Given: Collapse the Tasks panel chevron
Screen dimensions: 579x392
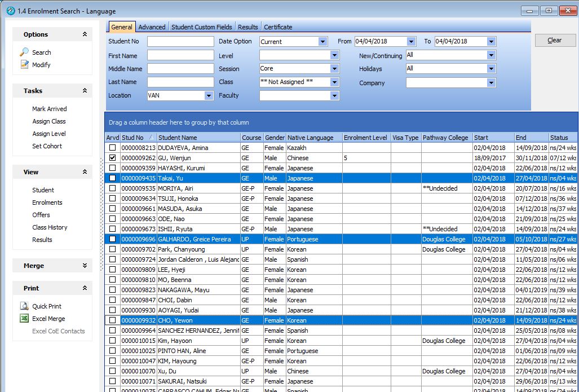Looking at the screenshot, I should [85, 91].
